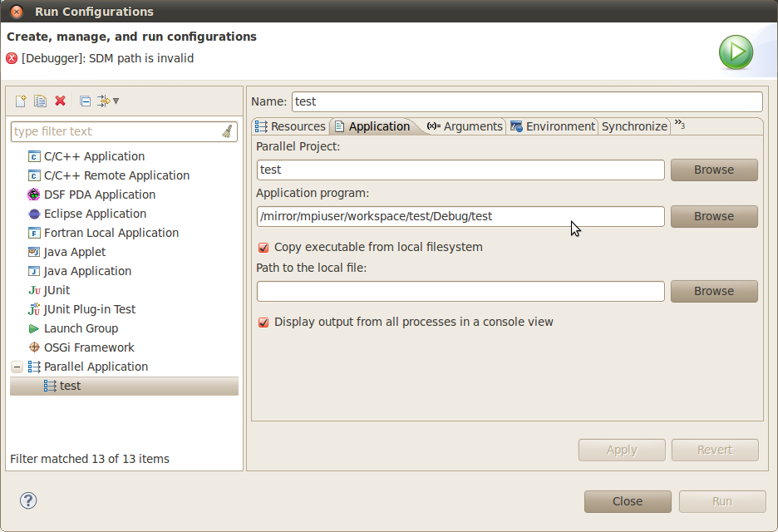Open the Environment tab

tap(552, 126)
